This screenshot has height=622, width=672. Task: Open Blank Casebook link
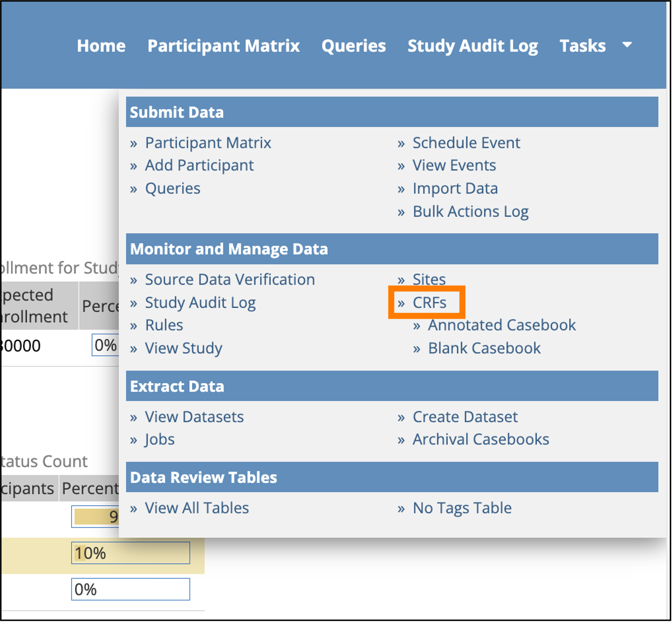click(484, 348)
